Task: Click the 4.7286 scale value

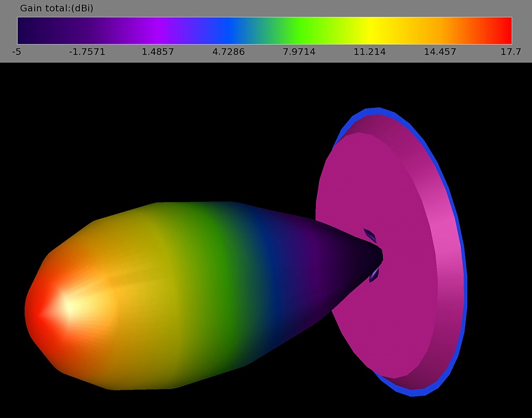Action: point(228,52)
